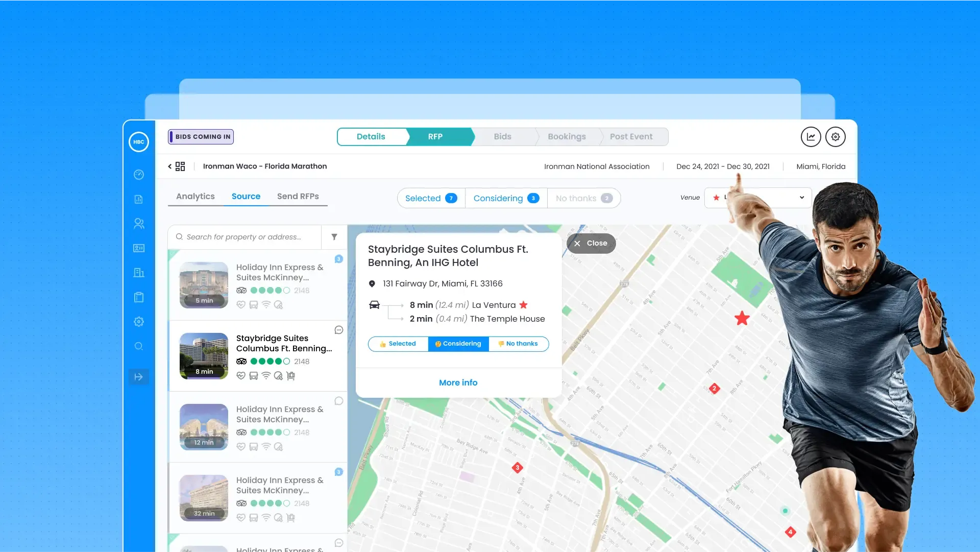Set hotel status to Considering in popup
This screenshot has width=980, height=552.
[458, 344]
